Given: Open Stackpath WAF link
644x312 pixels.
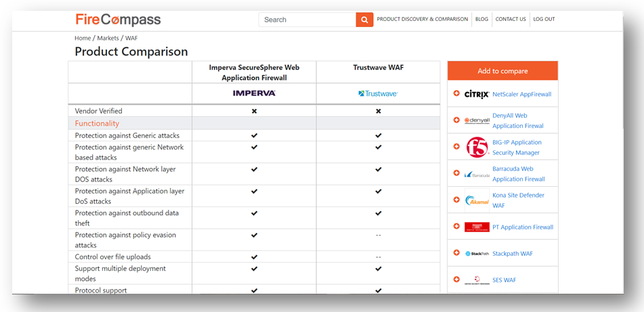Looking at the screenshot, I should (x=513, y=253).
